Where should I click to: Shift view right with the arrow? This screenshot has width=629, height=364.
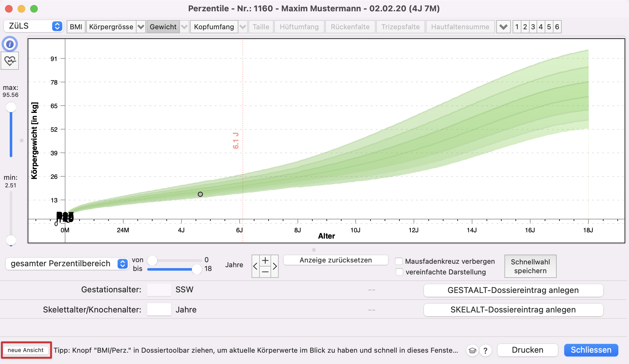click(x=275, y=266)
